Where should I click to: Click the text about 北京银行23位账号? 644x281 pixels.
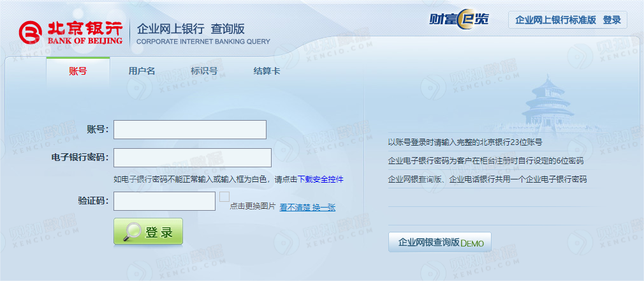coord(465,142)
